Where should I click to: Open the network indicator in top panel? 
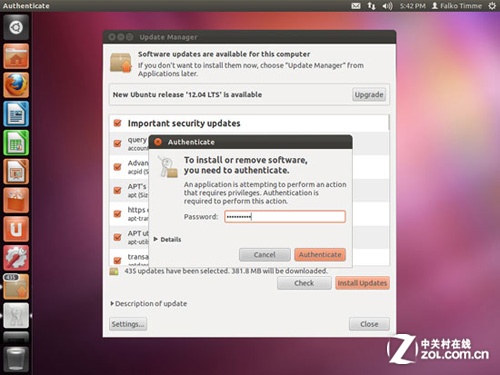click(x=371, y=6)
